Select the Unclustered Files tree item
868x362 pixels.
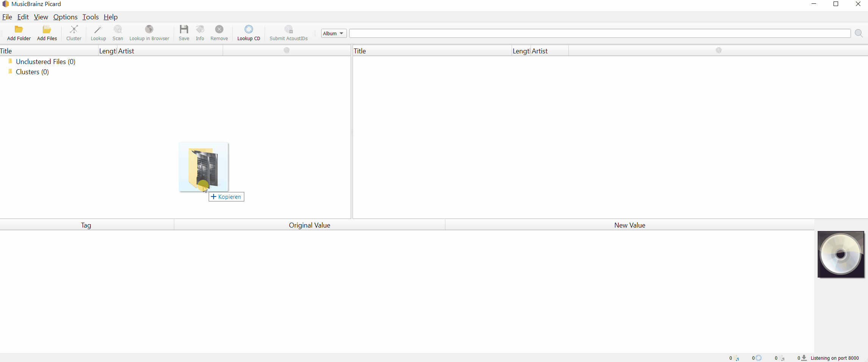click(45, 62)
